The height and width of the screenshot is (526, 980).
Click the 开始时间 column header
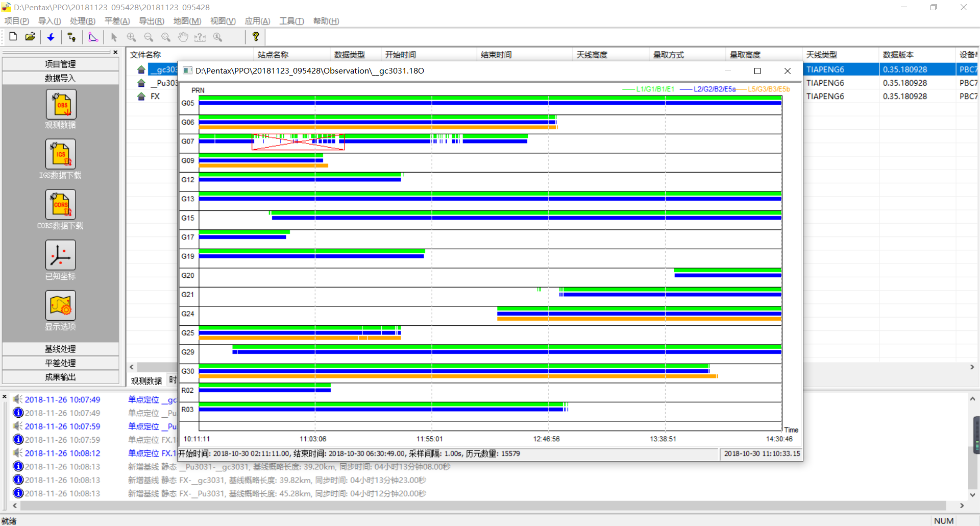pyautogui.click(x=401, y=55)
